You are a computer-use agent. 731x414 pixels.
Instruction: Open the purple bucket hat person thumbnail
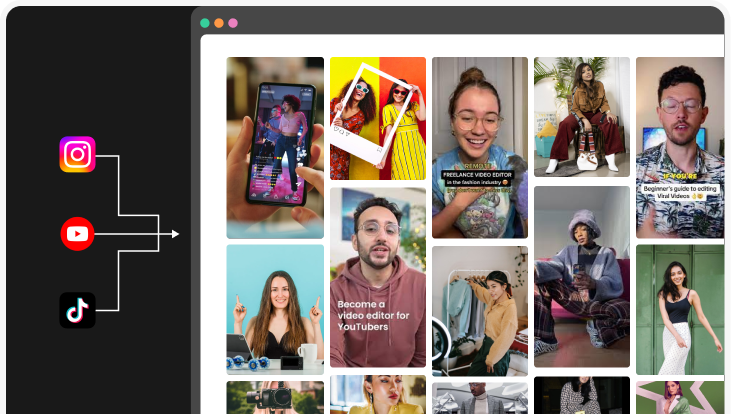tap(582, 277)
